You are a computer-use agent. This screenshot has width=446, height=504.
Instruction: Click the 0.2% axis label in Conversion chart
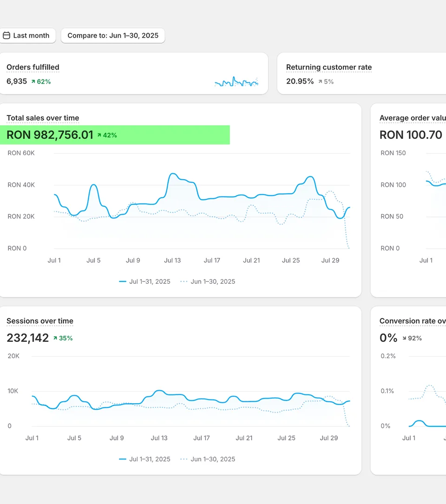pyautogui.click(x=388, y=356)
